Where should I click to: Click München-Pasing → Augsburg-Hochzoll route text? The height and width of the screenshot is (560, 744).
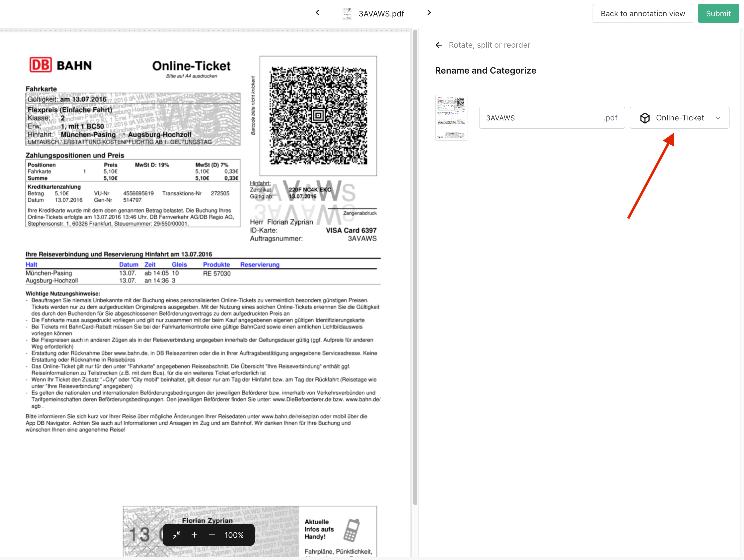(x=126, y=134)
